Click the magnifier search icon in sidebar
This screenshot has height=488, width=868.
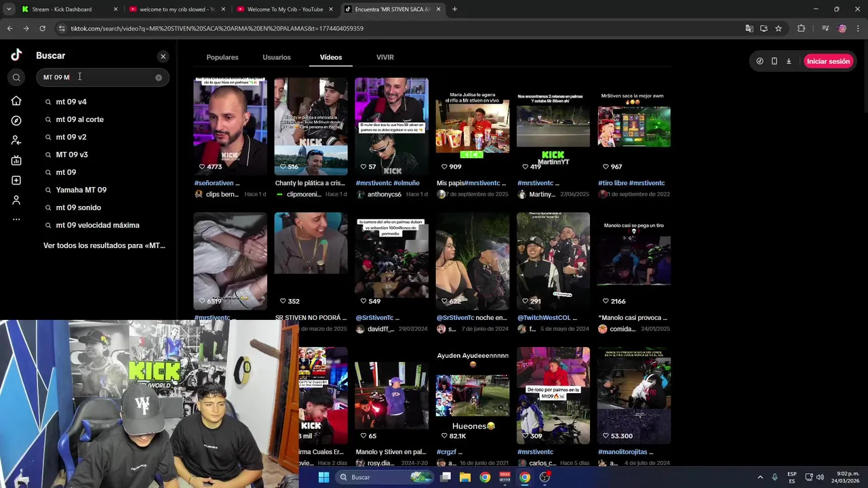[x=17, y=77]
